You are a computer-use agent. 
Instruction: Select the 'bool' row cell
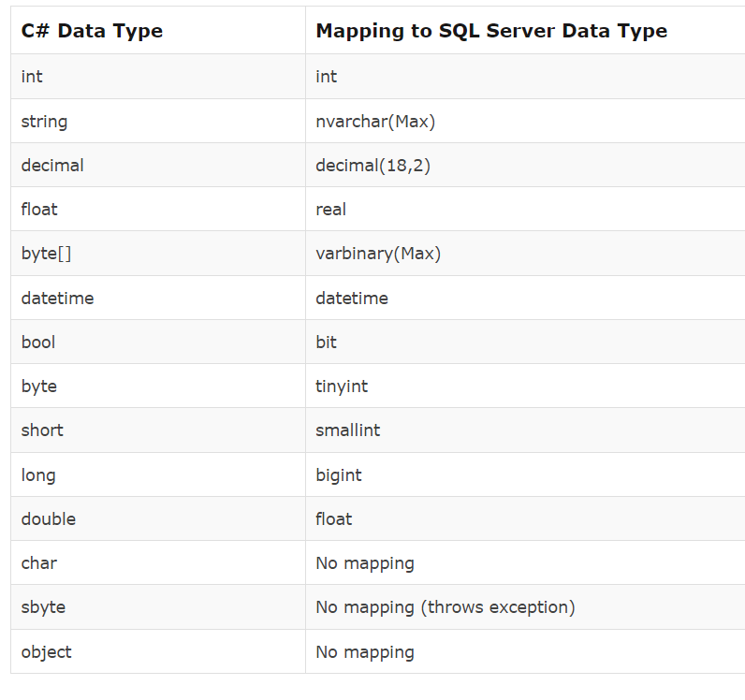click(158, 342)
